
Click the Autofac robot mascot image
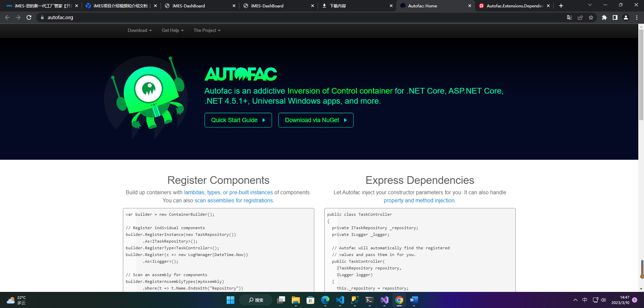click(x=146, y=97)
